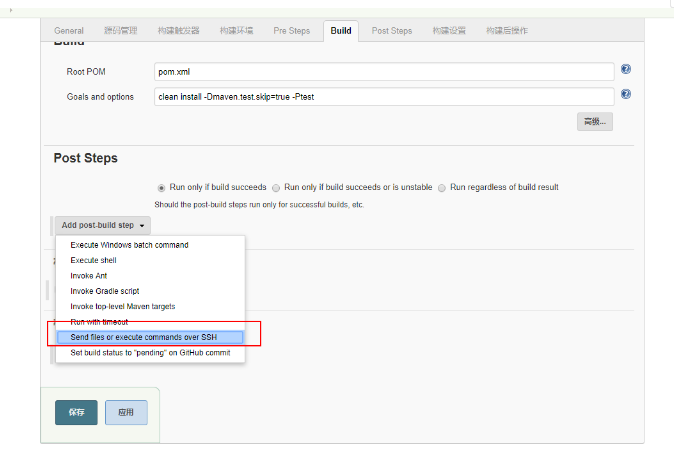
Task: Select Run only if build succeeds
Action: point(161,188)
